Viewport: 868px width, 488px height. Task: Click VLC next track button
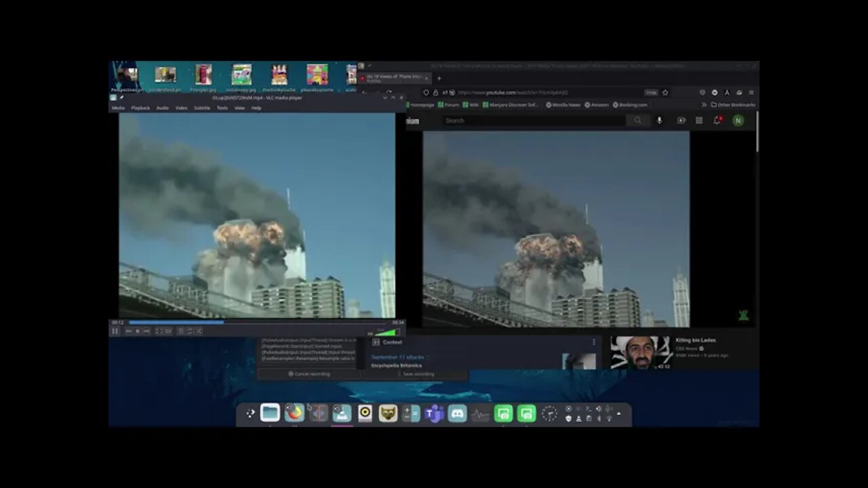(146, 331)
